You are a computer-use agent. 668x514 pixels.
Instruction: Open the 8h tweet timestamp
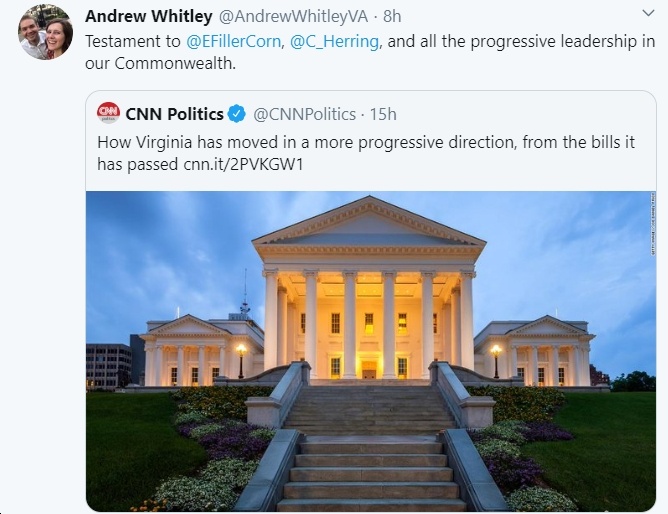pyautogui.click(x=392, y=16)
